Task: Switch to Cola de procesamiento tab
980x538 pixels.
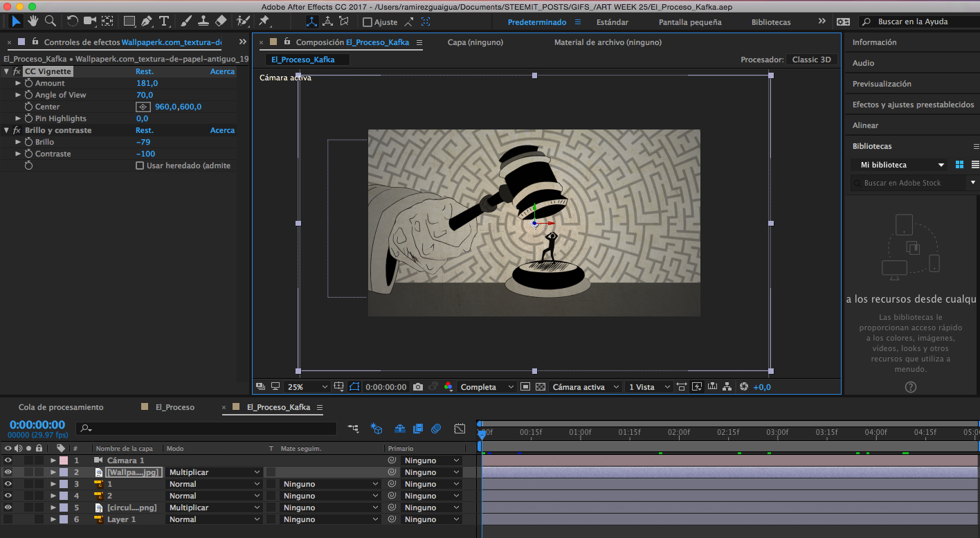Action: [61, 407]
